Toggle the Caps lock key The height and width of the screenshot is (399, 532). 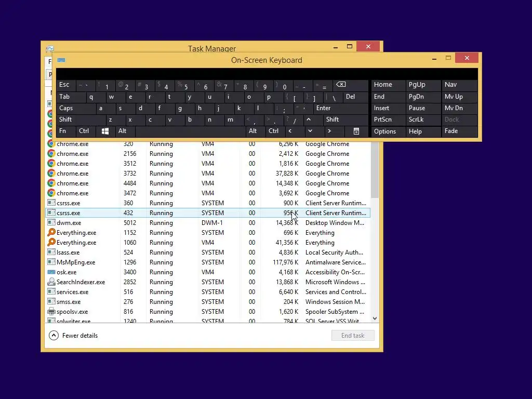pyautogui.click(x=76, y=108)
